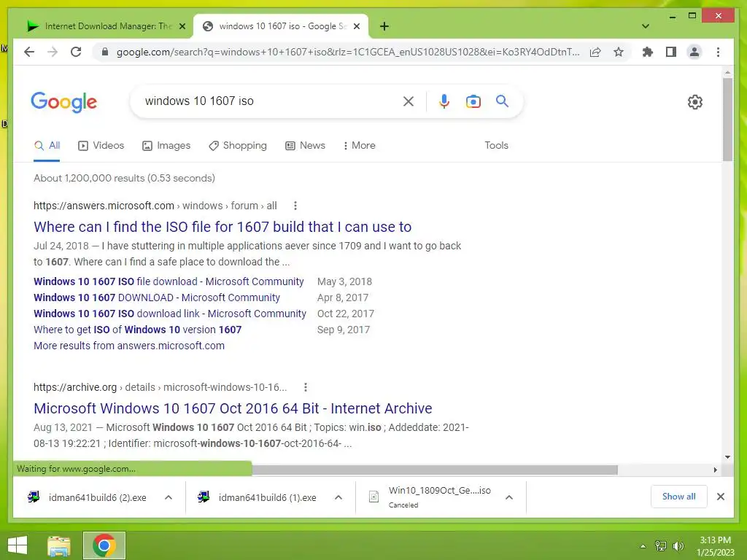
Task: Expand options for Win10_1809Oct ISO download
Action: tap(508, 497)
